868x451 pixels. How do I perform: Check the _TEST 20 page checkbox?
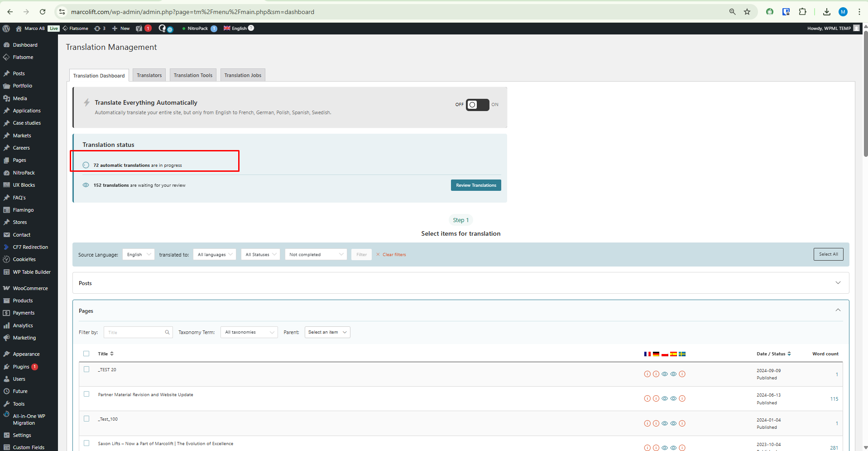86,369
